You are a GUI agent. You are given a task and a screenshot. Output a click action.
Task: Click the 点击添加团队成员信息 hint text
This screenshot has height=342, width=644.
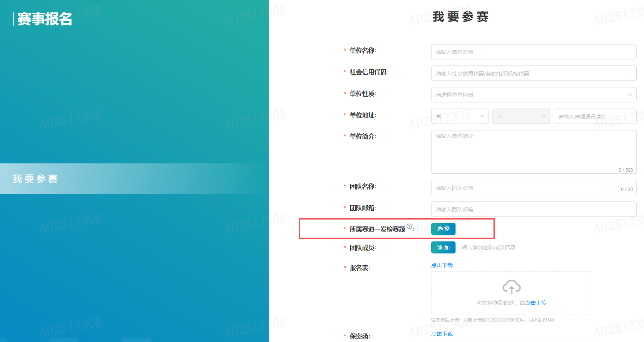pos(488,247)
